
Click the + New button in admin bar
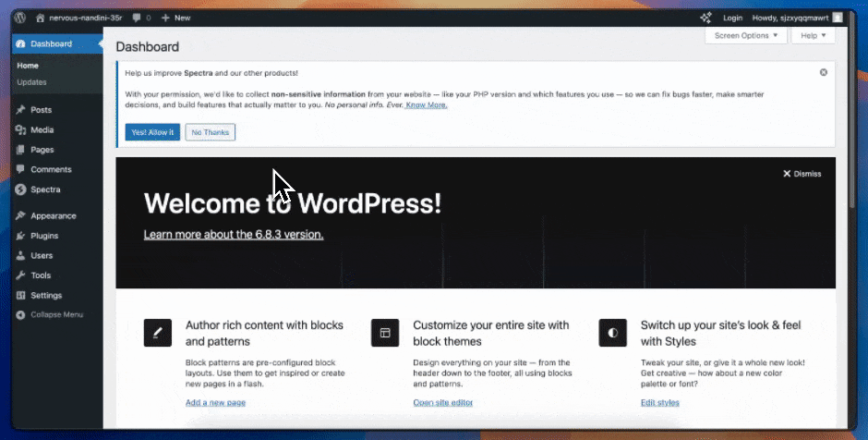pyautogui.click(x=175, y=18)
